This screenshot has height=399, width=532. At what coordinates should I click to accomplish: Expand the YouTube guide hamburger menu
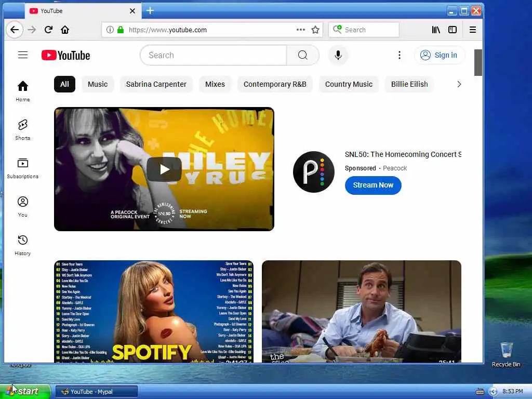point(23,55)
